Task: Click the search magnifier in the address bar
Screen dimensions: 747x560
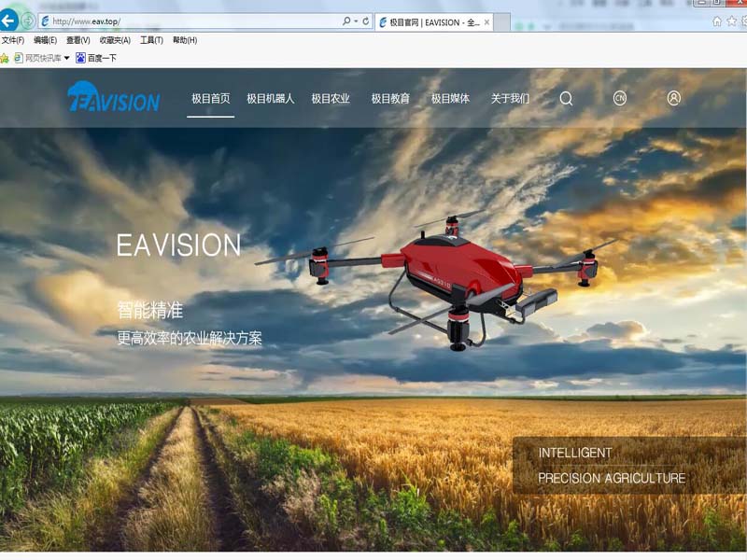Action: tap(346, 21)
